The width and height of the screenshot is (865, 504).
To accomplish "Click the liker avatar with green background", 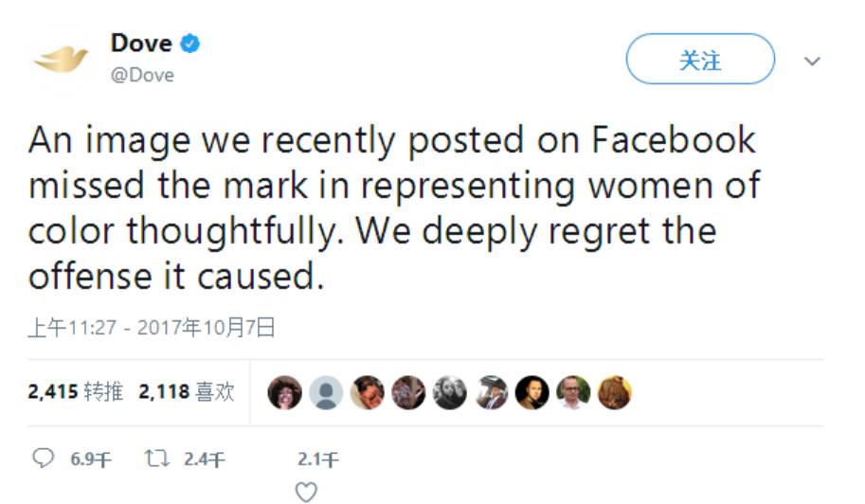I will click(x=573, y=392).
